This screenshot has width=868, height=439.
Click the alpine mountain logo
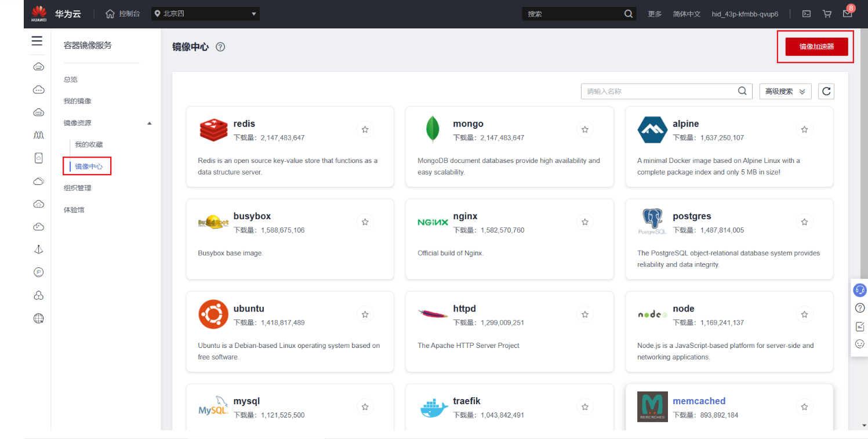(x=652, y=130)
